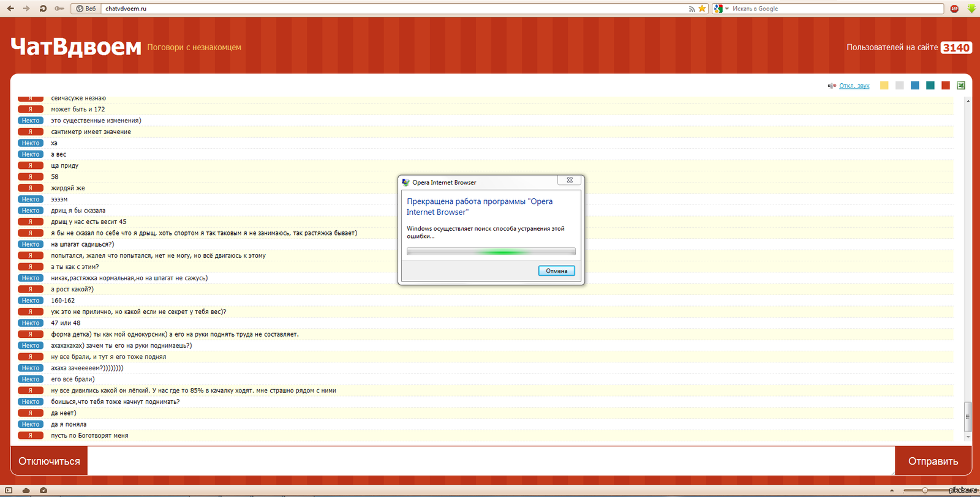Click the chat scrollbar thumb
Image resolution: width=980 pixels, height=497 pixels.
tap(968, 416)
